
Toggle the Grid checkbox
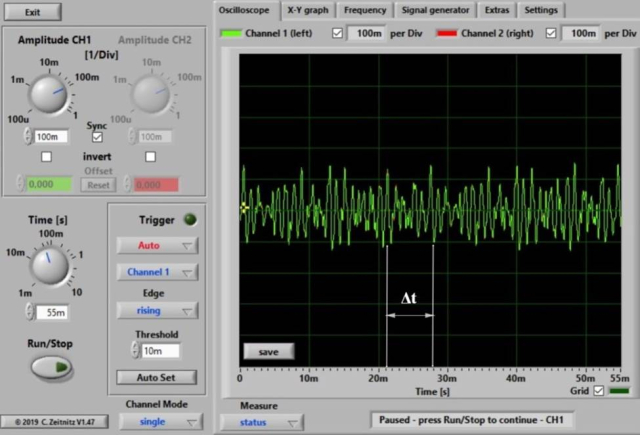[x=599, y=391]
